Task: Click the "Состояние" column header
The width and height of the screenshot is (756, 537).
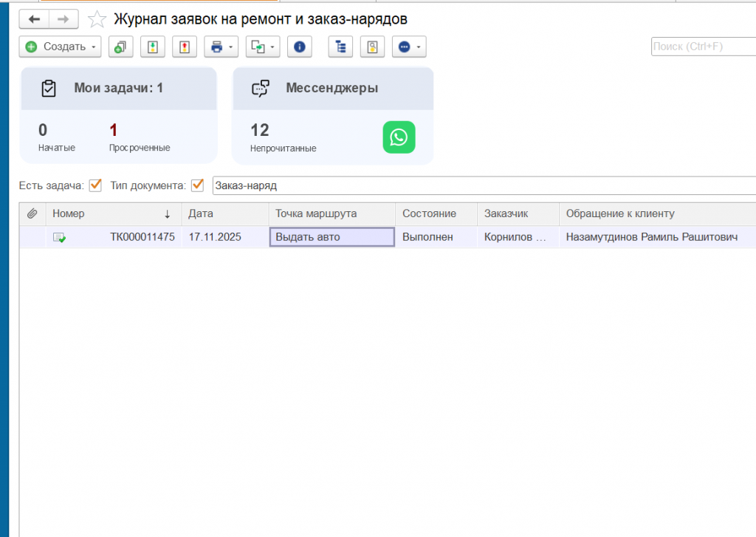Action: pyautogui.click(x=429, y=213)
